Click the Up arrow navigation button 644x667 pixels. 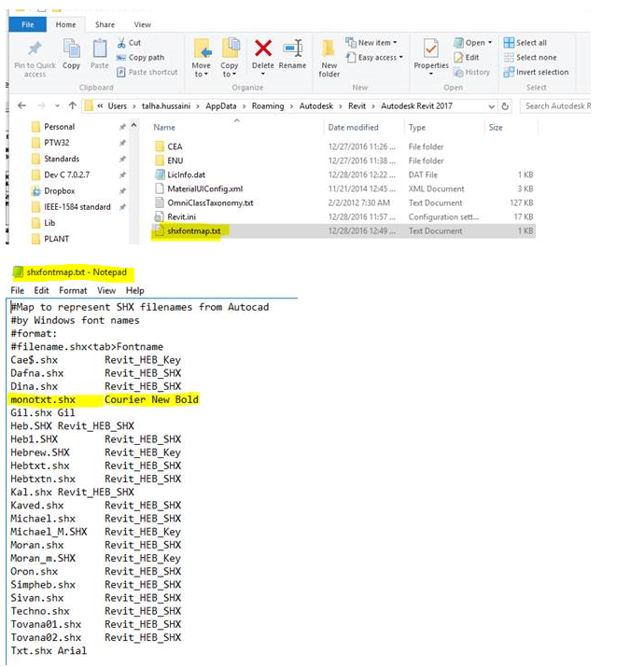(x=73, y=106)
